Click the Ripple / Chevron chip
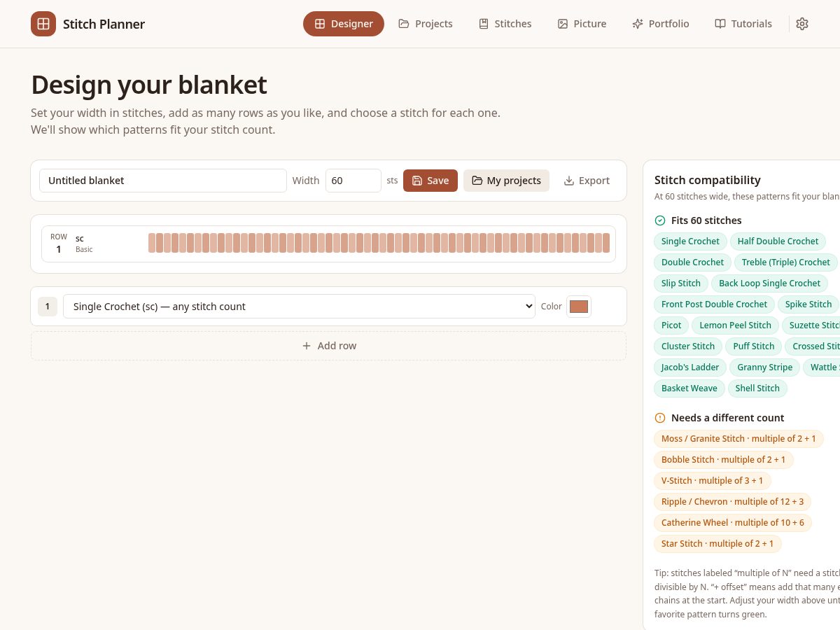The width and height of the screenshot is (840, 630). coord(732,502)
